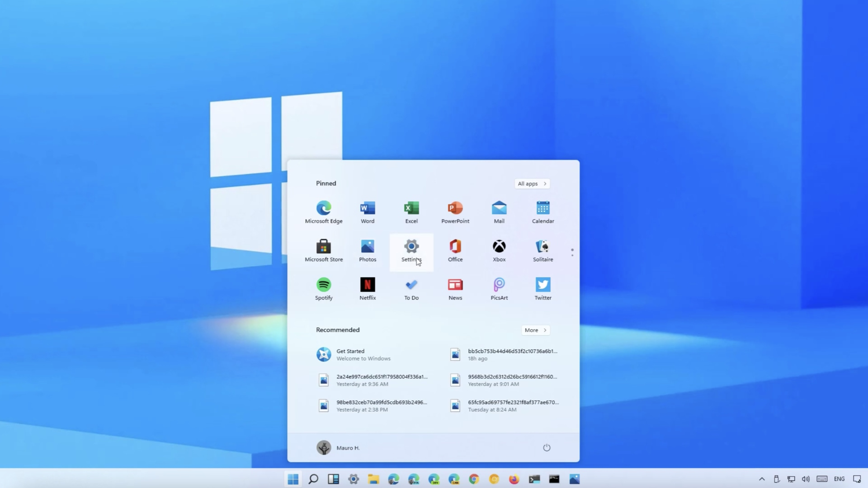Switch the ENG input language
868x488 pixels.
[x=840, y=479]
